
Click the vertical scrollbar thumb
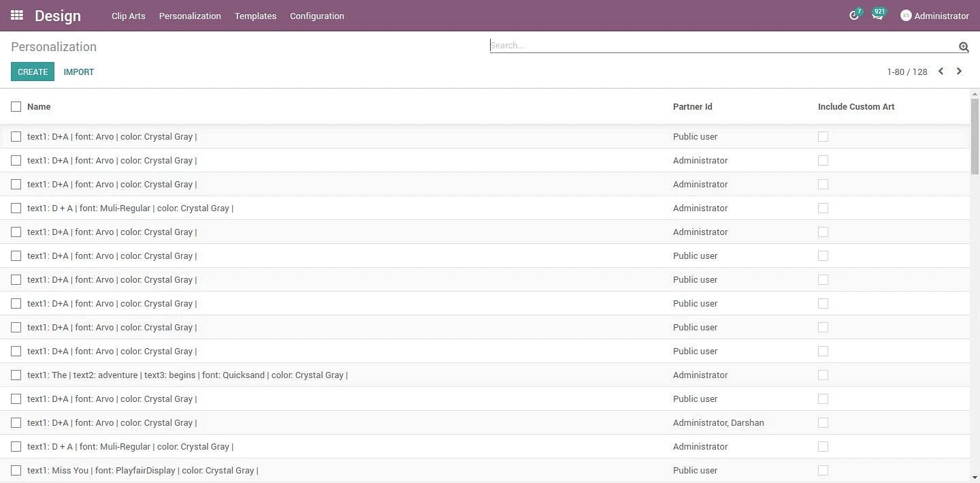pyautogui.click(x=975, y=136)
